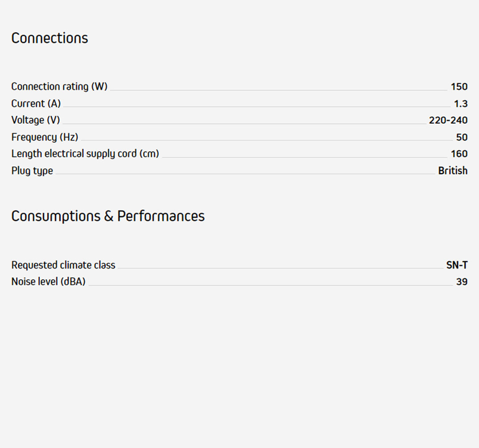The image size is (479, 448).
Task: Select the Plug type label
Action: coord(32,171)
